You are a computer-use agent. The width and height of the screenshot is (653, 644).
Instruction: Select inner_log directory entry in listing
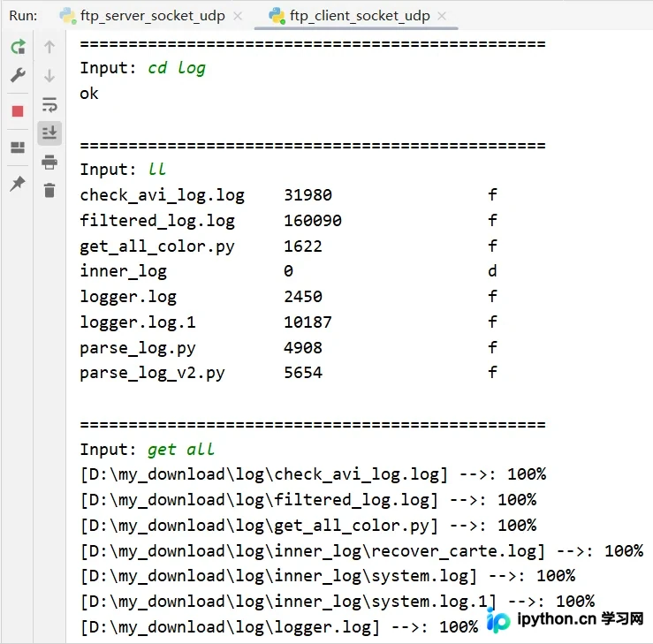pos(124,271)
